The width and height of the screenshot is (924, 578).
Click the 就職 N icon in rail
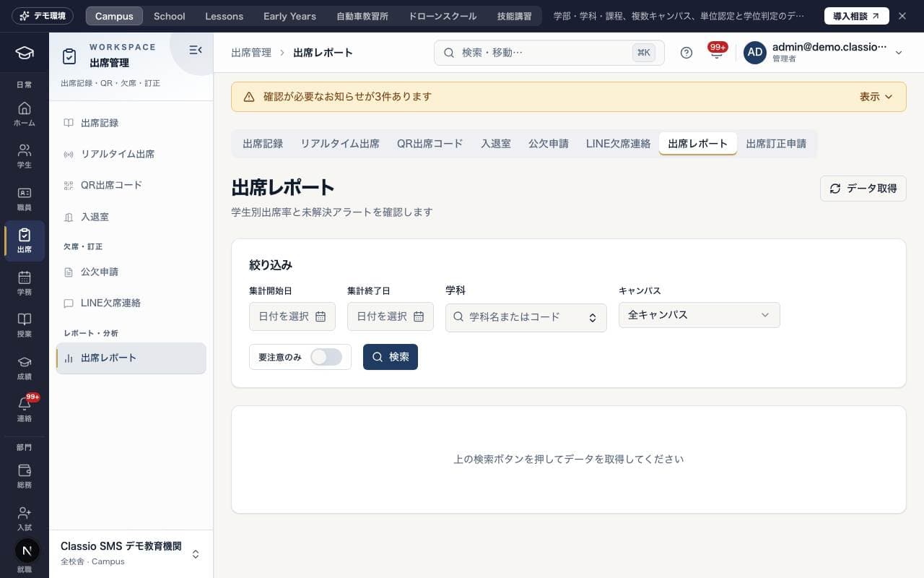tap(27, 551)
